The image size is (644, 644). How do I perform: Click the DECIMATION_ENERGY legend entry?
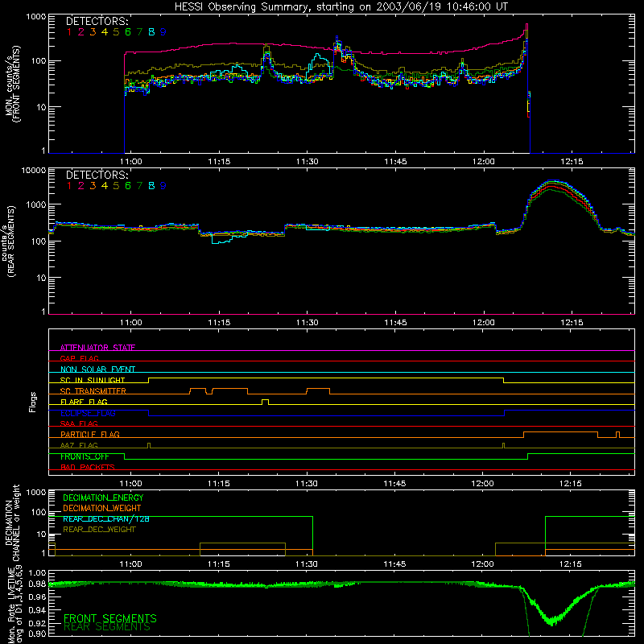click(x=103, y=497)
